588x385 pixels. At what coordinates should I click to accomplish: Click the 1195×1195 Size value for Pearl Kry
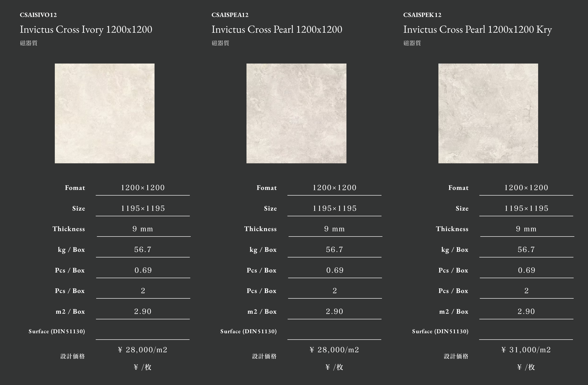526,208
